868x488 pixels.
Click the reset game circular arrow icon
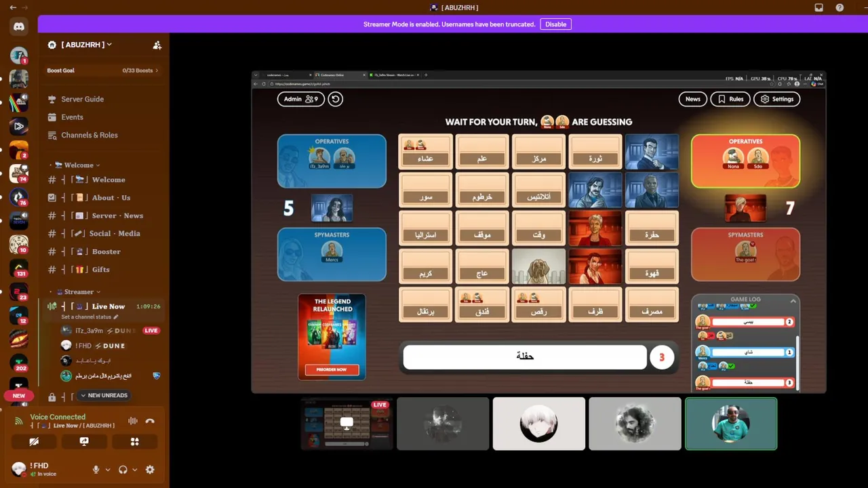336,99
